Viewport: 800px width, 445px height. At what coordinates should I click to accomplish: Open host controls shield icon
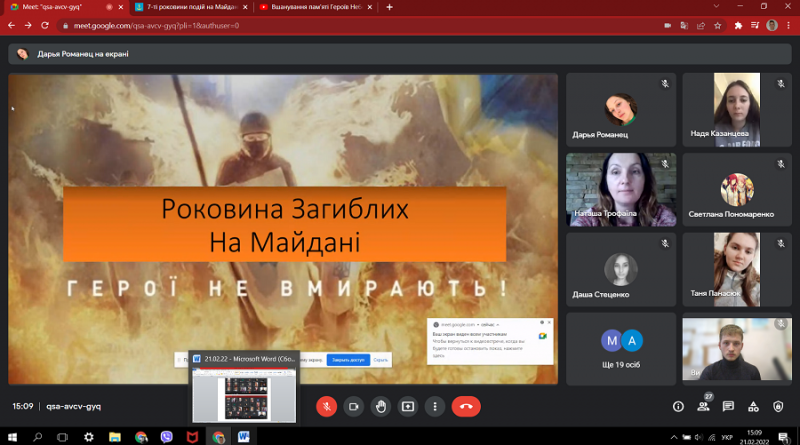coord(778,407)
